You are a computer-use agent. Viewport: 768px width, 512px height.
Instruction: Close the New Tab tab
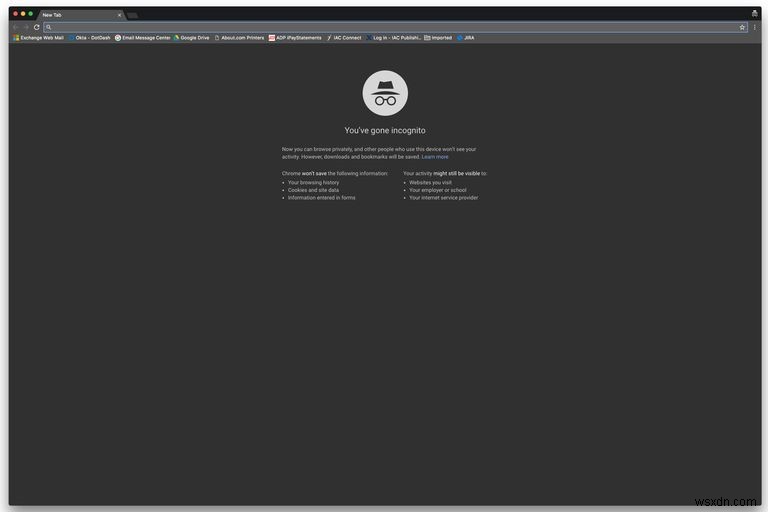click(x=119, y=15)
